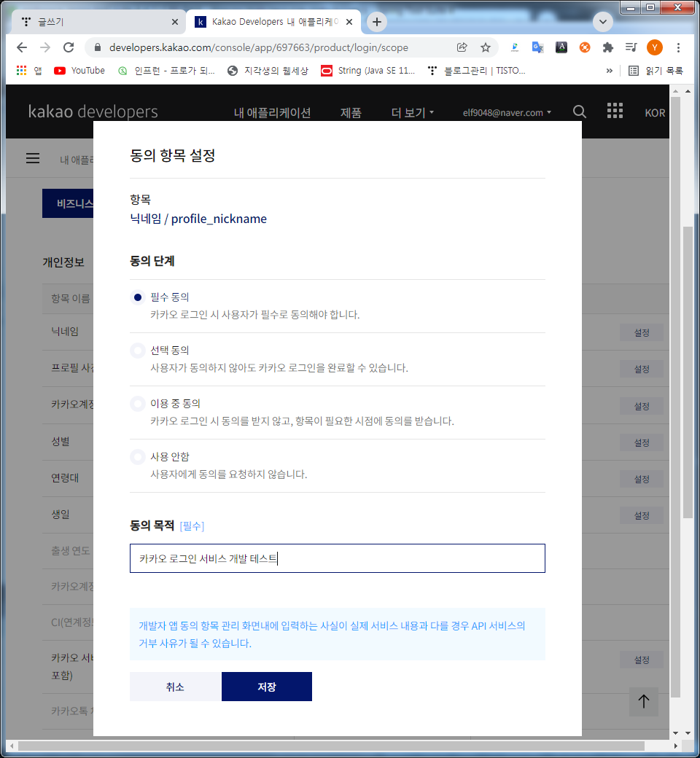Click the 설정 button for 연령대 row
The image size is (700, 758).
tap(642, 479)
